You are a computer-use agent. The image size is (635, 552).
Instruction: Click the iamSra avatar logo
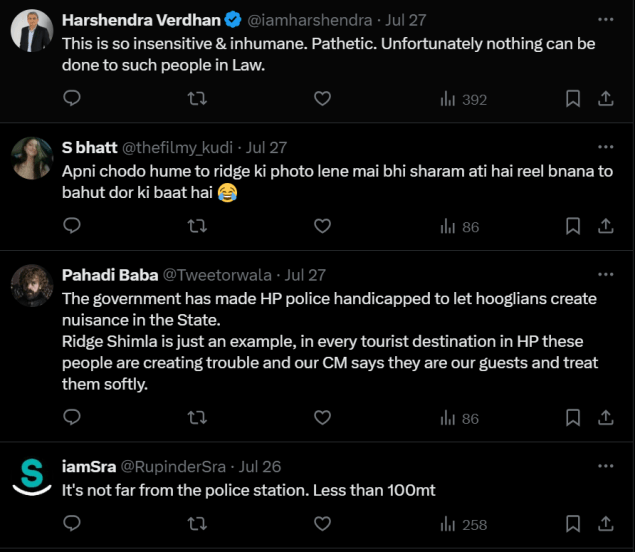pos(31,477)
